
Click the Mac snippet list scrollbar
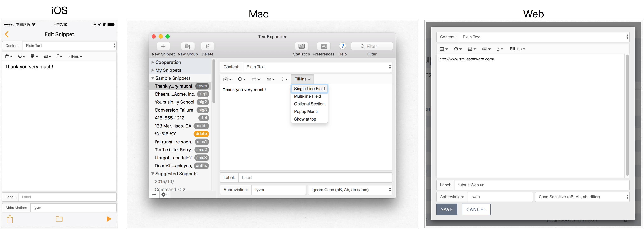click(214, 81)
